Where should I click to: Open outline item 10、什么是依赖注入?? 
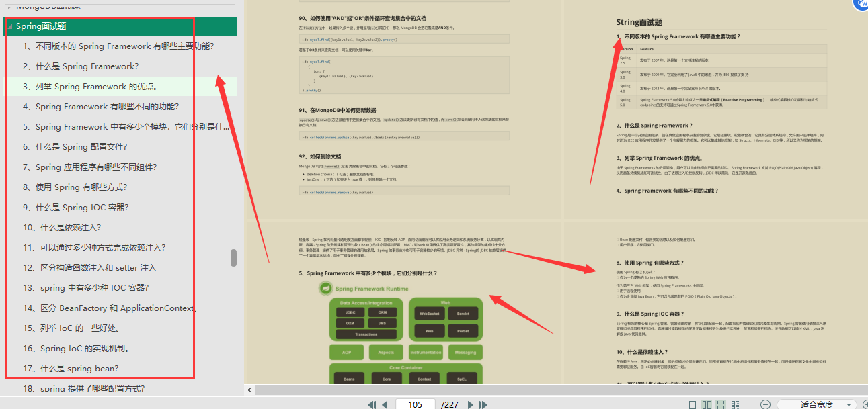pyautogui.click(x=63, y=228)
